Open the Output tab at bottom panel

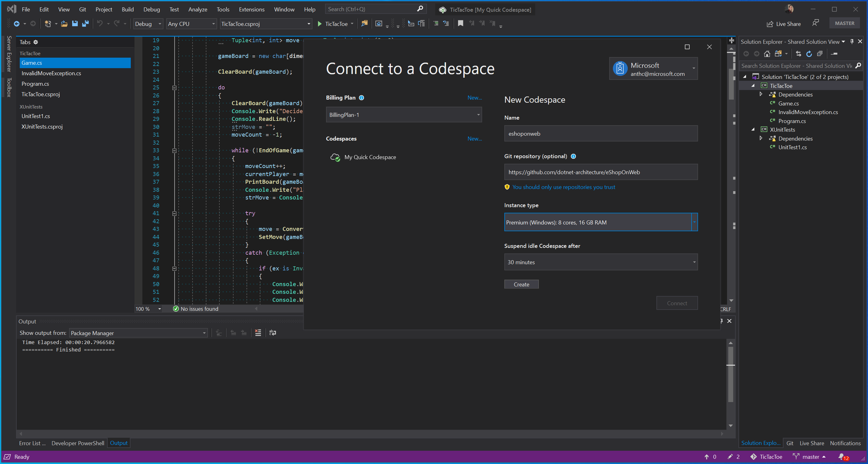(x=119, y=443)
